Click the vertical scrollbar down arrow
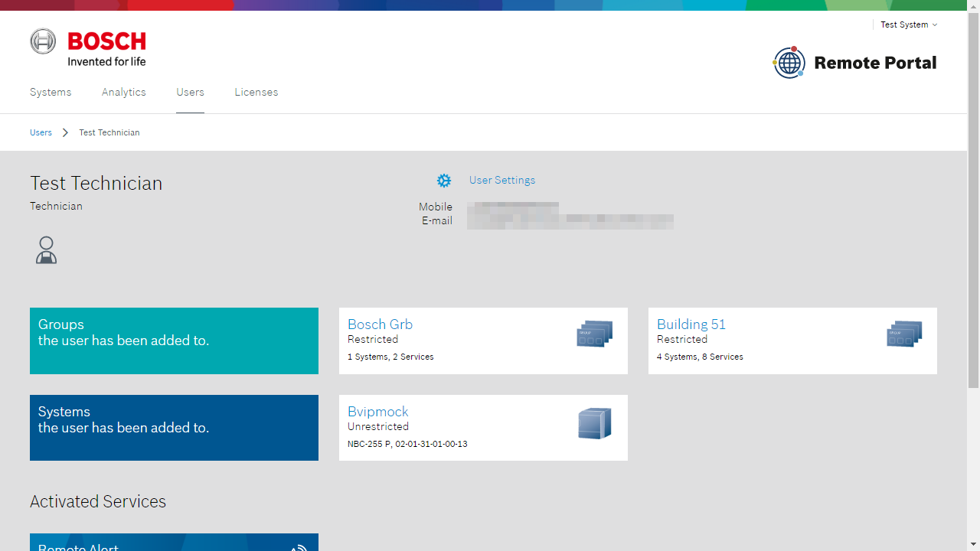 (x=973, y=544)
